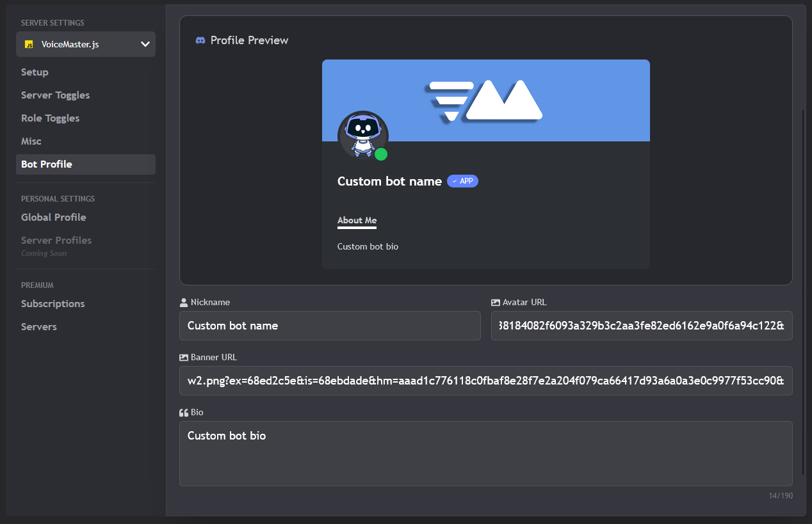Click the person icon next to Nickname

[183, 301]
